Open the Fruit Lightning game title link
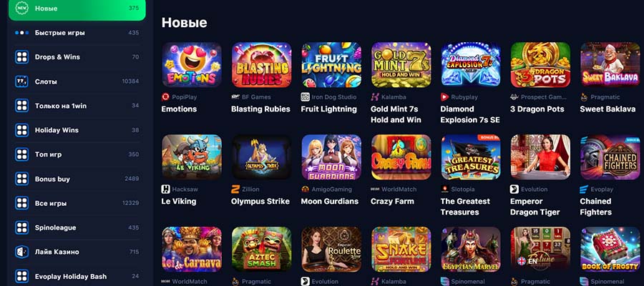The height and width of the screenshot is (286, 644). coord(328,109)
